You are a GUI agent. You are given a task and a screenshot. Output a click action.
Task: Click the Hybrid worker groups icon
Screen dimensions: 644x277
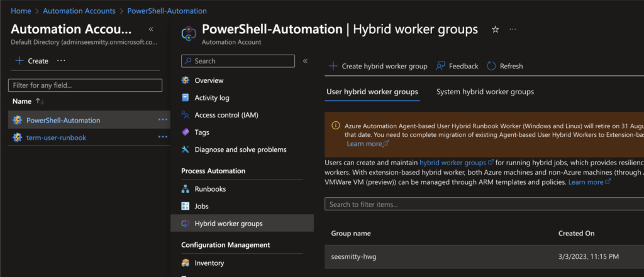pyautogui.click(x=186, y=224)
